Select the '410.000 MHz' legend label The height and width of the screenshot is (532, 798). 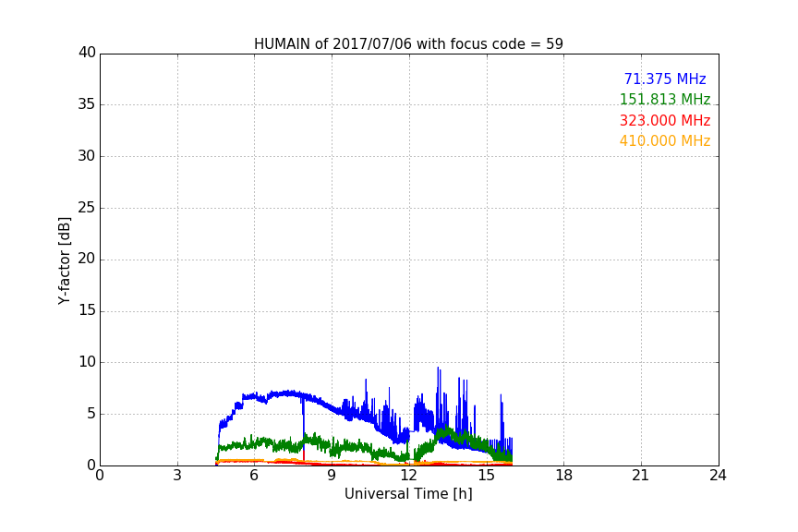(665, 140)
